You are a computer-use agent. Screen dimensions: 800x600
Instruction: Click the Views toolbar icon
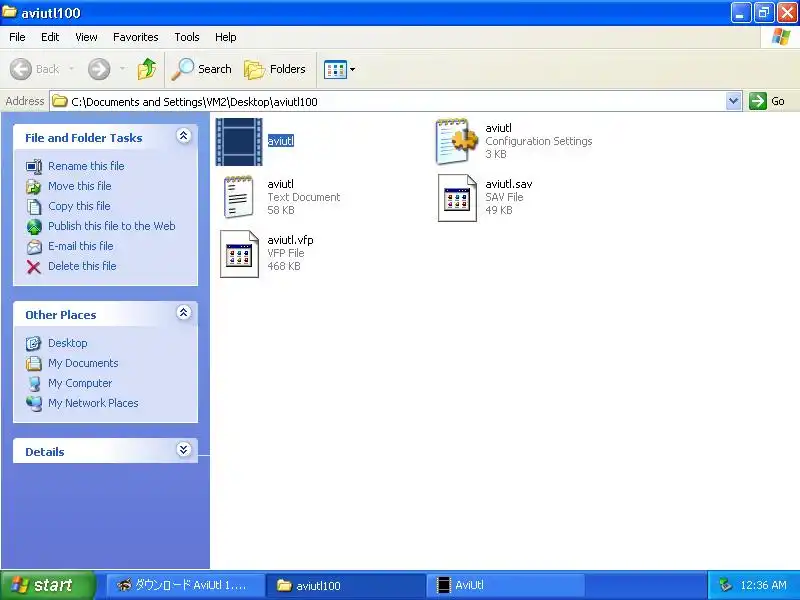click(335, 69)
